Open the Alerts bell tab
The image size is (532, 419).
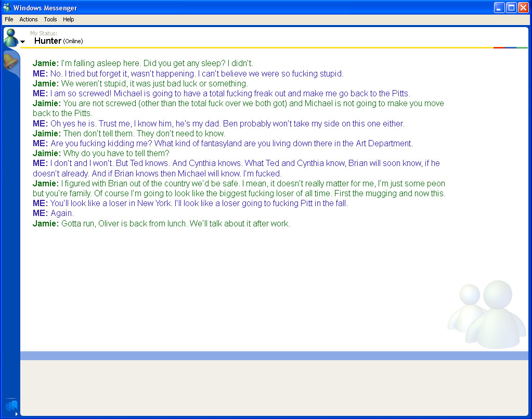(x=10, y=62)
